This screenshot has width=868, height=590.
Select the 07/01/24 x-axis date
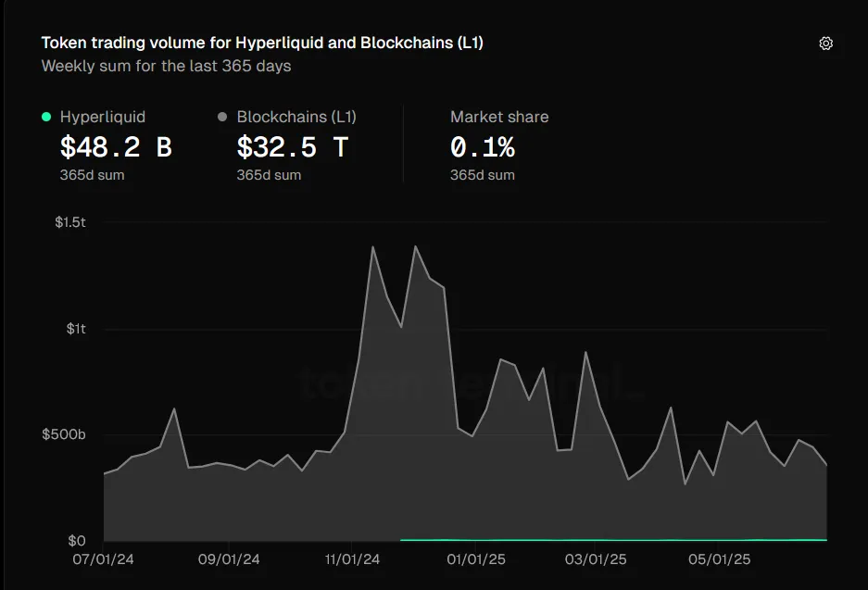click(104, 559)
